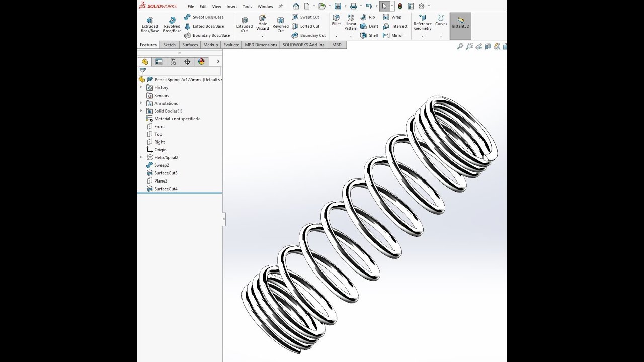644x362 pixels.
Task: Select the Rib tool
Action: coord(368,17)
